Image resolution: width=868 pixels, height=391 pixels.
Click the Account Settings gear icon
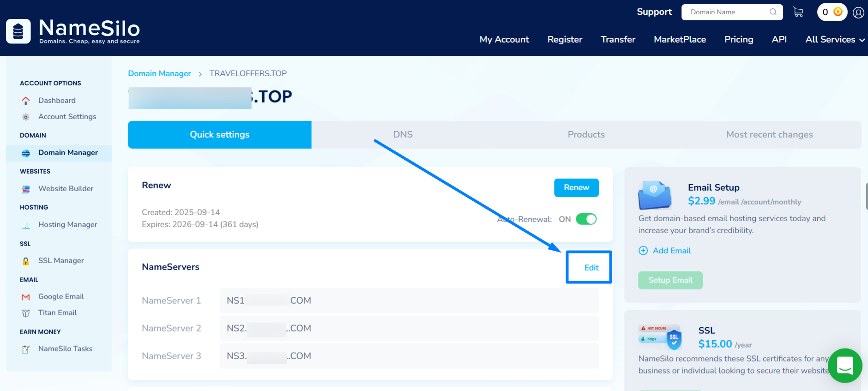(x=26, y=117)
